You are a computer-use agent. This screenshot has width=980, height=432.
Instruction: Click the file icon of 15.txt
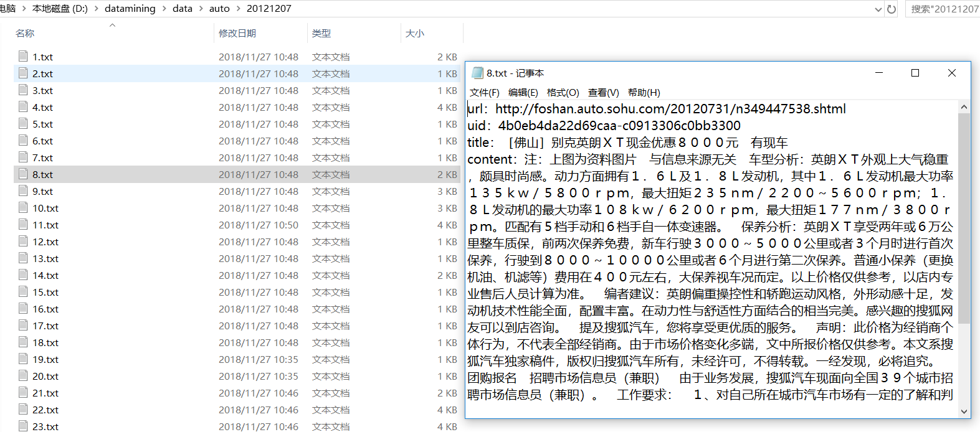[x=24, y=291]
